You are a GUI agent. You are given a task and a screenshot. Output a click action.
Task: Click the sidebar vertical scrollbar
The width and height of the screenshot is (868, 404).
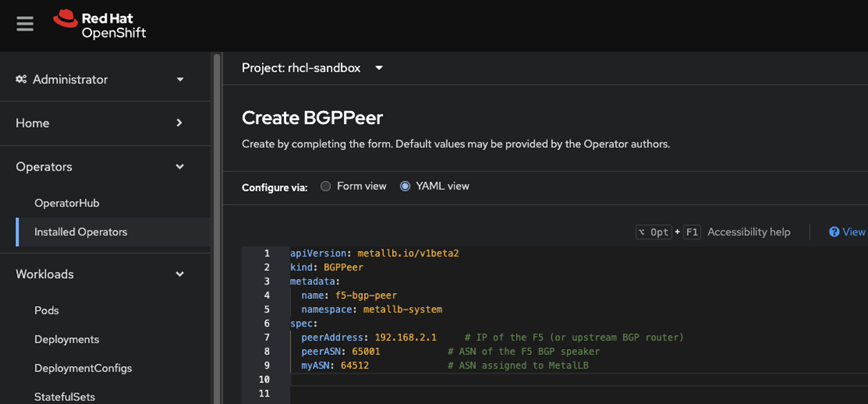point(217,229)
